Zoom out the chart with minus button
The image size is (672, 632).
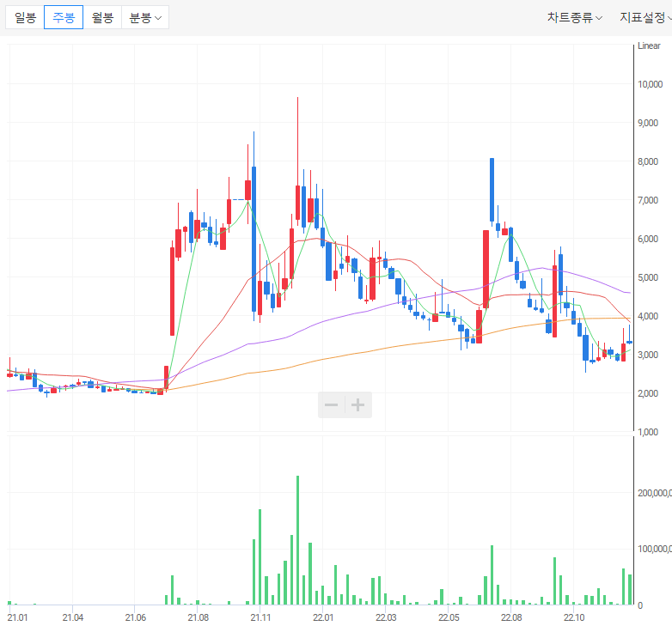pyautogui.click(x=332, y=404)
